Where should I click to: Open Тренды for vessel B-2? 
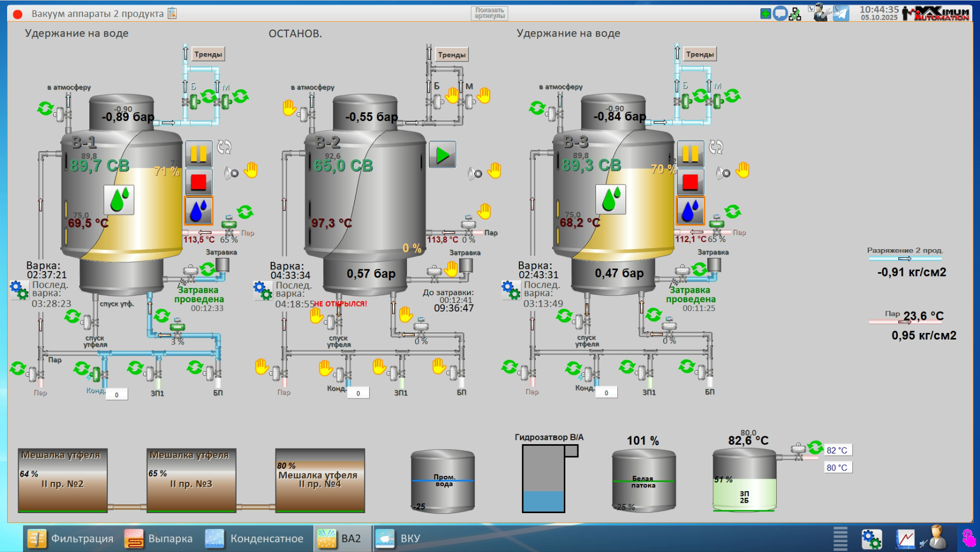(x=451, y=55)
